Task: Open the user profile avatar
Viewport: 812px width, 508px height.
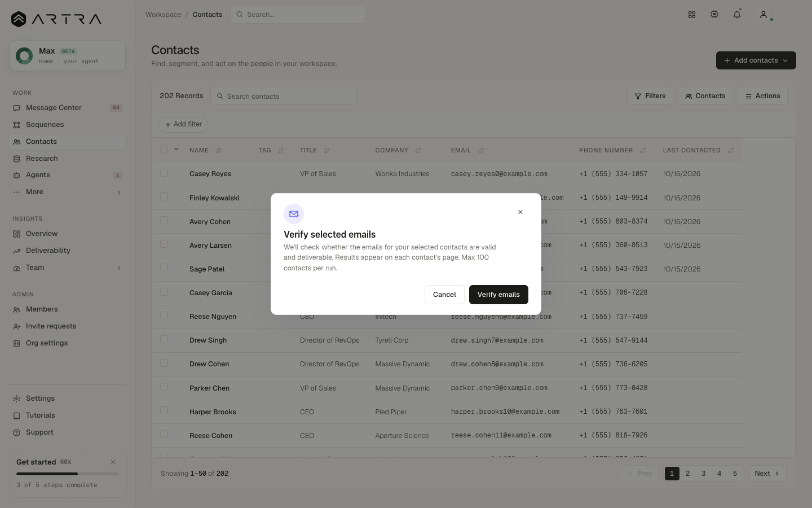Action: [x=764, y=15]
